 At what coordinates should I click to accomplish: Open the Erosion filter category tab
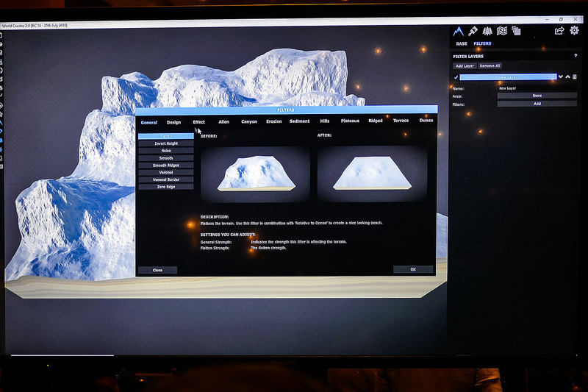pos(273,121)
